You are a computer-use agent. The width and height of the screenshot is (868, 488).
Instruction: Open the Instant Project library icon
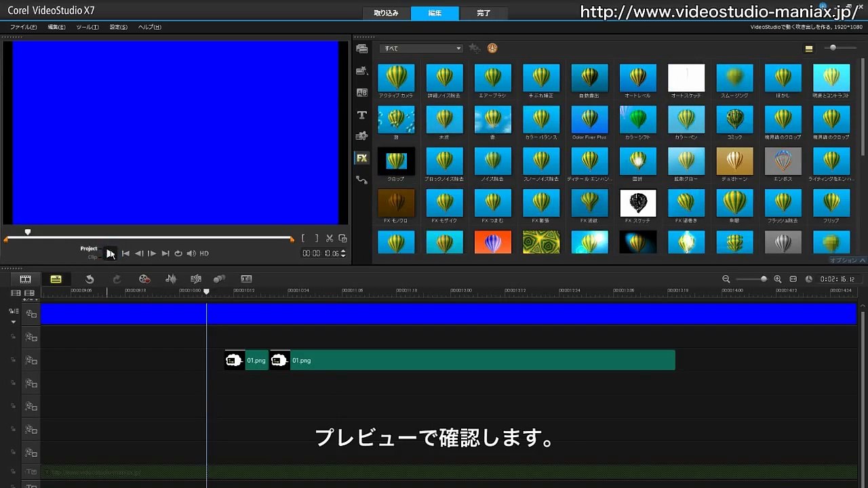(362, 70)
